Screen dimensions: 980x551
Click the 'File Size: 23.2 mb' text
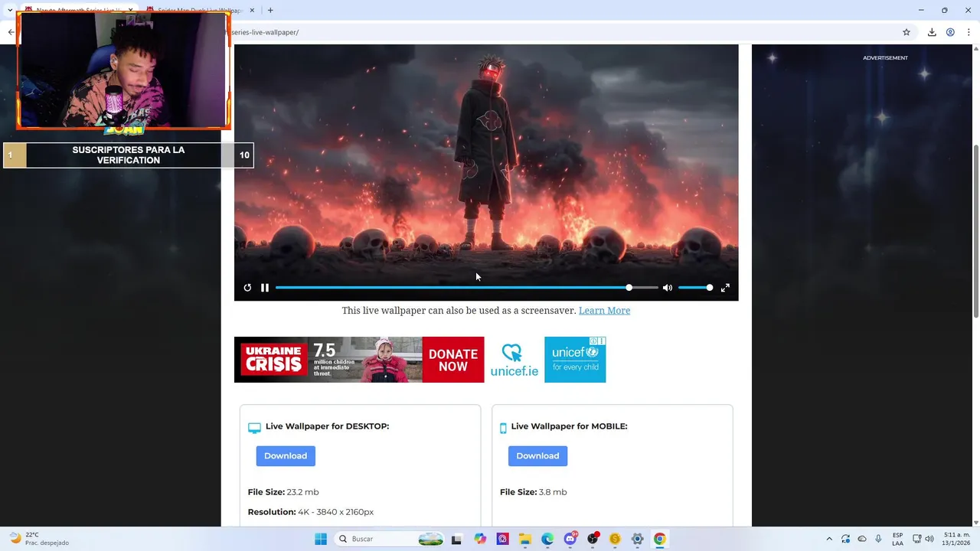point(283,492)
